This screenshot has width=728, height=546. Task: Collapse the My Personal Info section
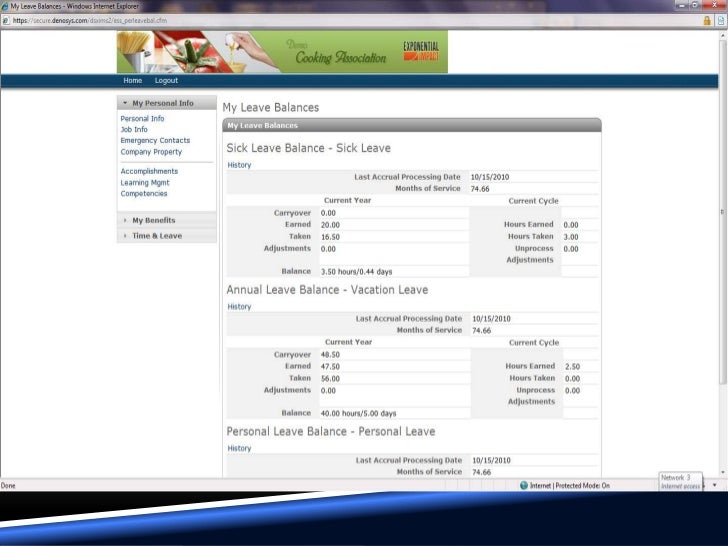point(167,103)
